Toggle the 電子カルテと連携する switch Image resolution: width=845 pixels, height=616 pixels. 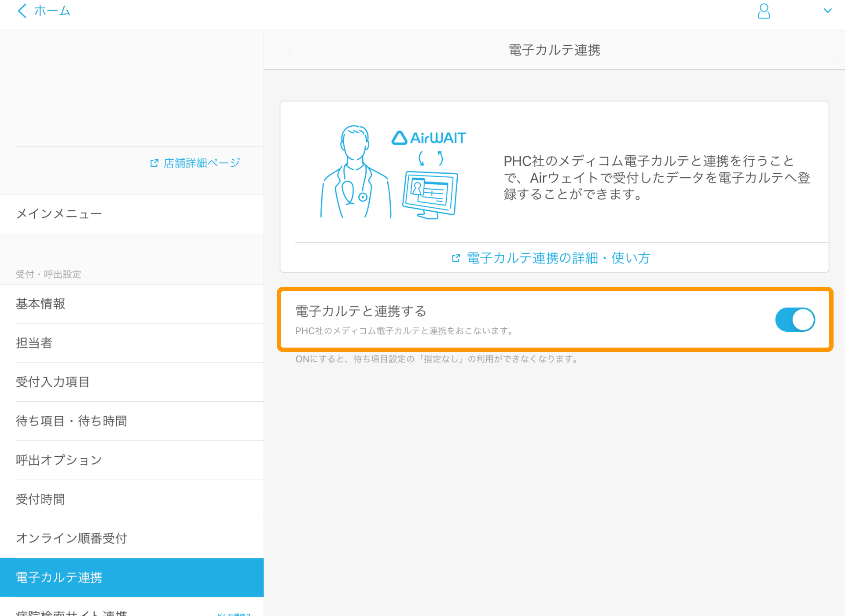pyautogui.click(x=795, y=319)
